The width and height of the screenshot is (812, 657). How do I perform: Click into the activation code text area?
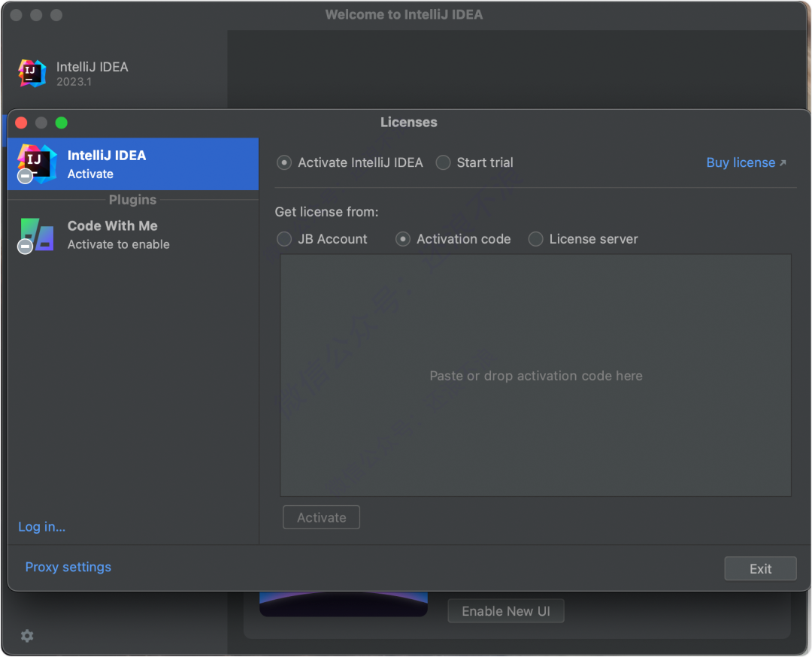(x=535, y=375)
